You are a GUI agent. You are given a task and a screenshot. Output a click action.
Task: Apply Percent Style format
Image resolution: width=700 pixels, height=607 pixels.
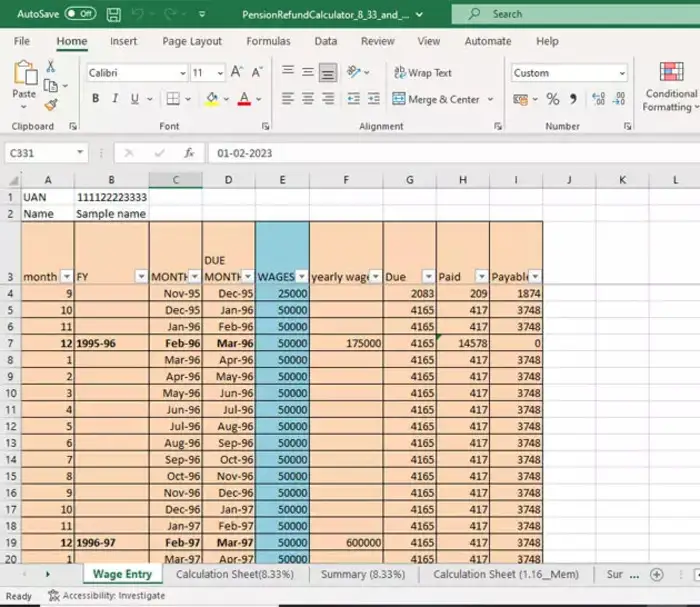(552, 99)
